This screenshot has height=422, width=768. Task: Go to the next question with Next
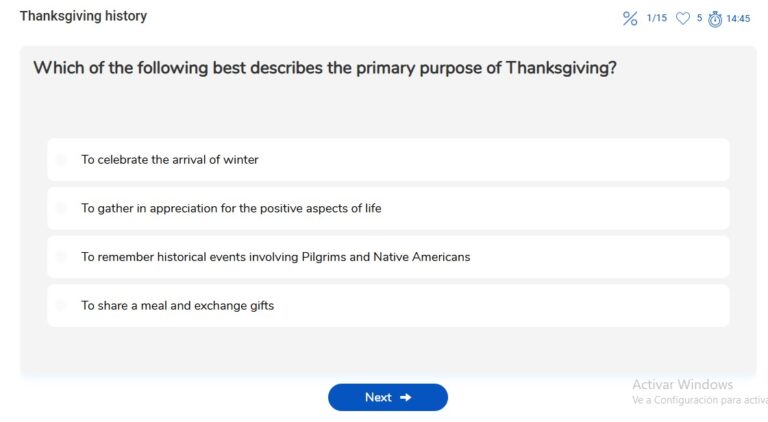pyautogui.click(x=388, y=398)
